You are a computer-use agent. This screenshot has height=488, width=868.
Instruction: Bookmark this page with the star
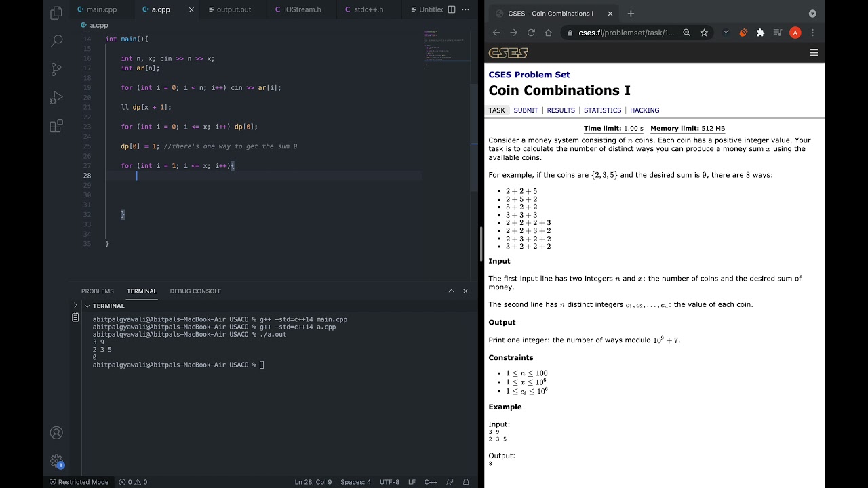pyautogui.click(x=704, y=33)
